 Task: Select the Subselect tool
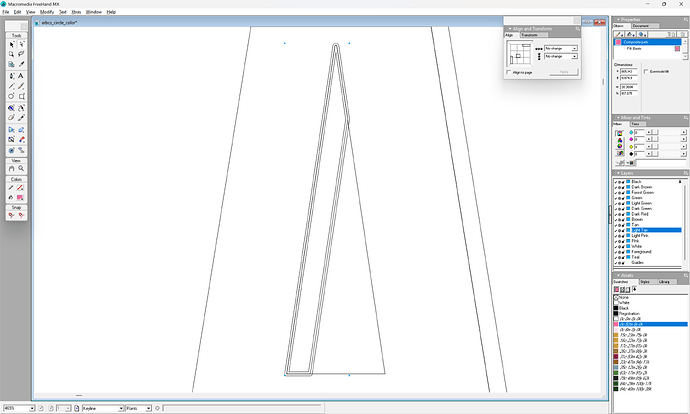pyautogui.click(x=22, y=44)
